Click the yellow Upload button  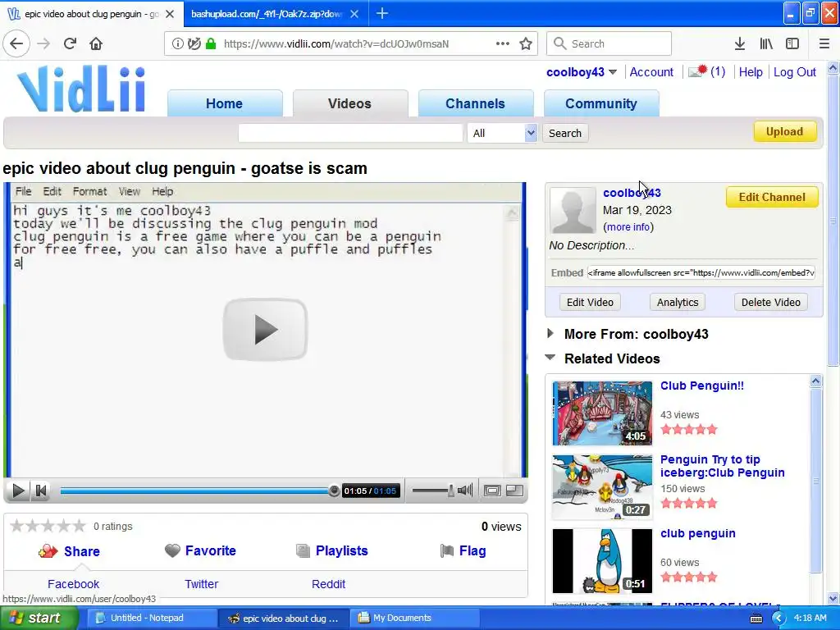click(785, 132)
